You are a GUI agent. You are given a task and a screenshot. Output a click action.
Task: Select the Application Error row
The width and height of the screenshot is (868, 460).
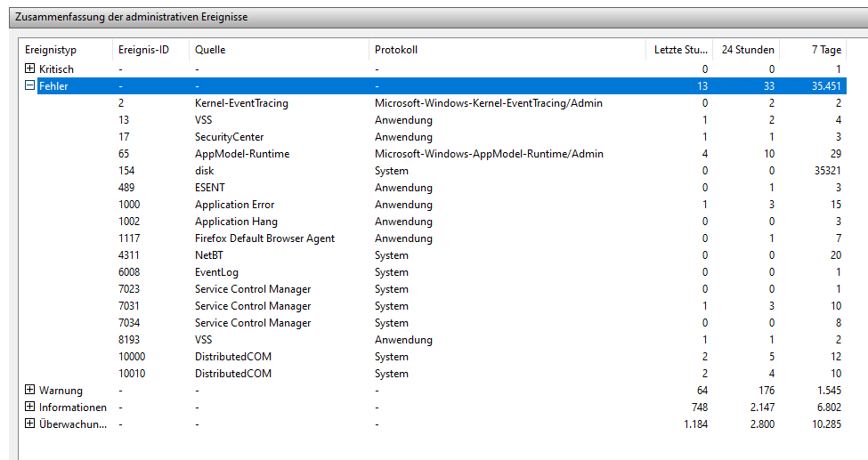[442, 205]
